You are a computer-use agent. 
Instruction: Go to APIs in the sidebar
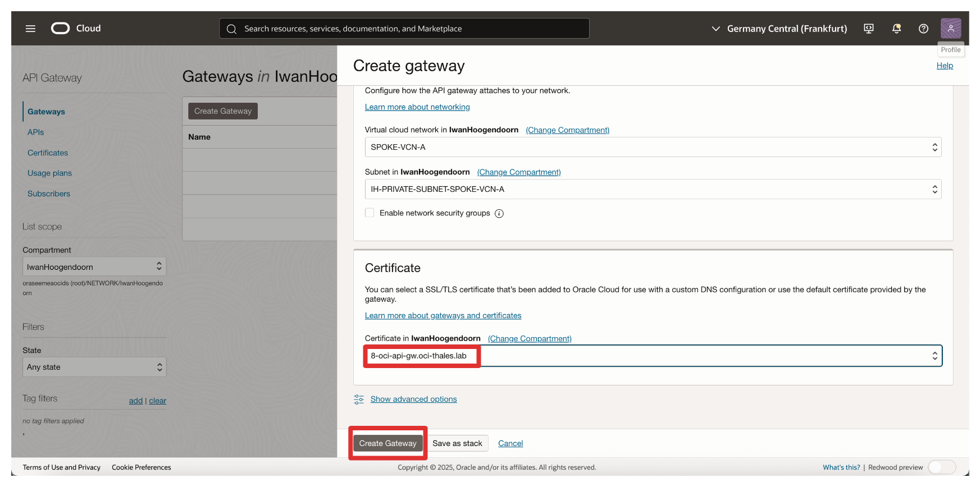click(35, 132)
